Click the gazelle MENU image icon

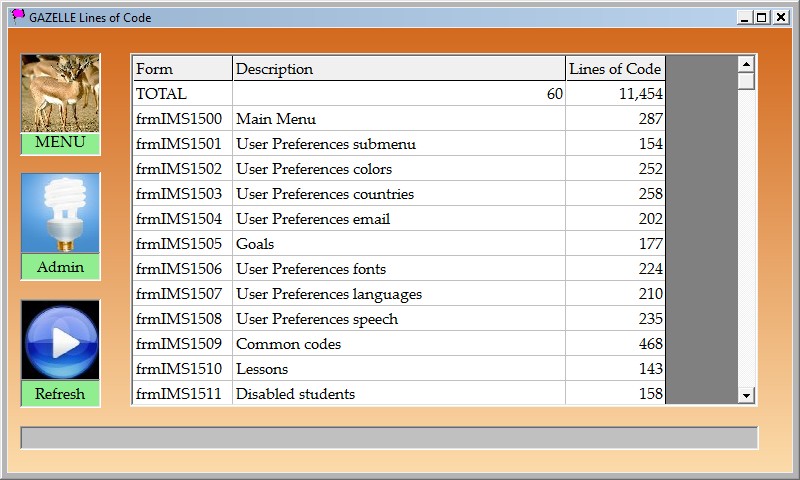[60, 93]
